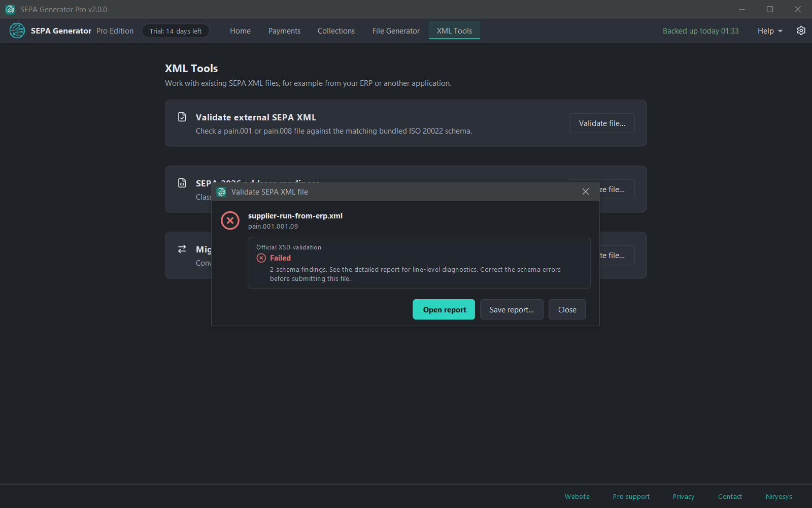Open the Niryosys footer link
This screenshot has height=508, width=812.
tap(779, 497)
